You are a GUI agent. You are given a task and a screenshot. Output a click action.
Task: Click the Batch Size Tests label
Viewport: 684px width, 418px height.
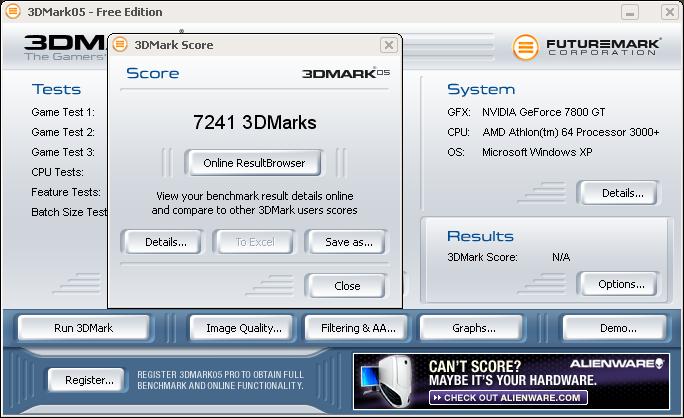click(69, 212)
